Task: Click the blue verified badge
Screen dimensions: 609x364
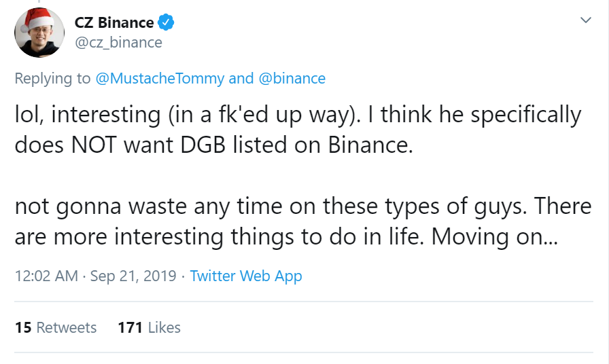Action: pos(165,22)
